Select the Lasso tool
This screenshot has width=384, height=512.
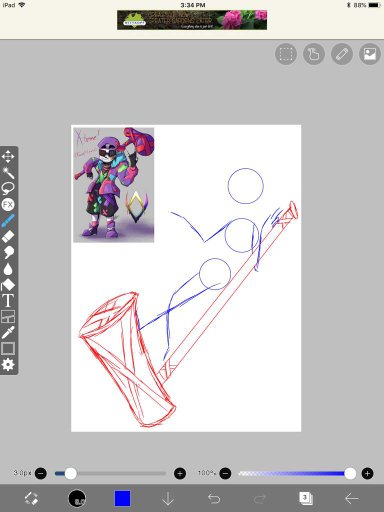click(8, 188)
